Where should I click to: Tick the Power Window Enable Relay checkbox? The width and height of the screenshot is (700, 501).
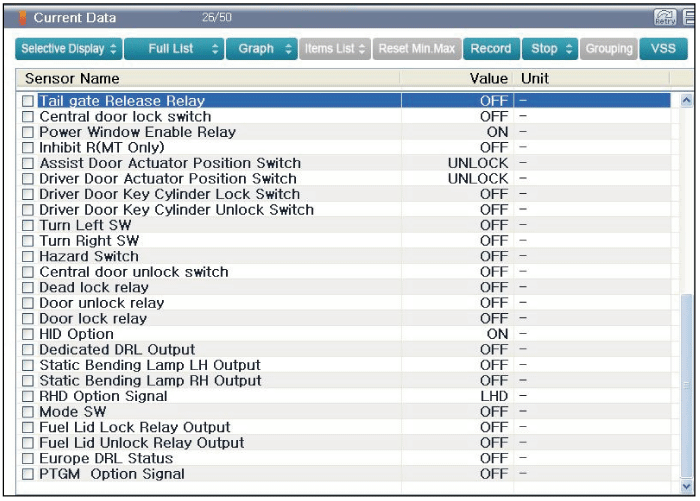pos(28,132)
